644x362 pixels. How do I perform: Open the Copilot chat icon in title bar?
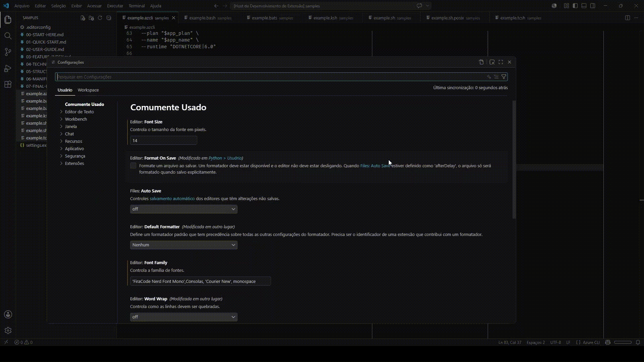click(419, 6)
